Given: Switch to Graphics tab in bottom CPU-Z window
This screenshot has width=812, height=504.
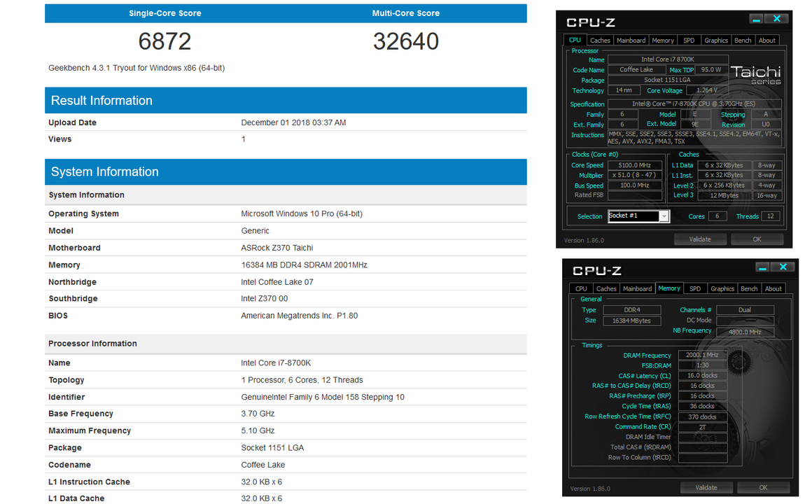Looking at the screenshot, I should point(722,288).
